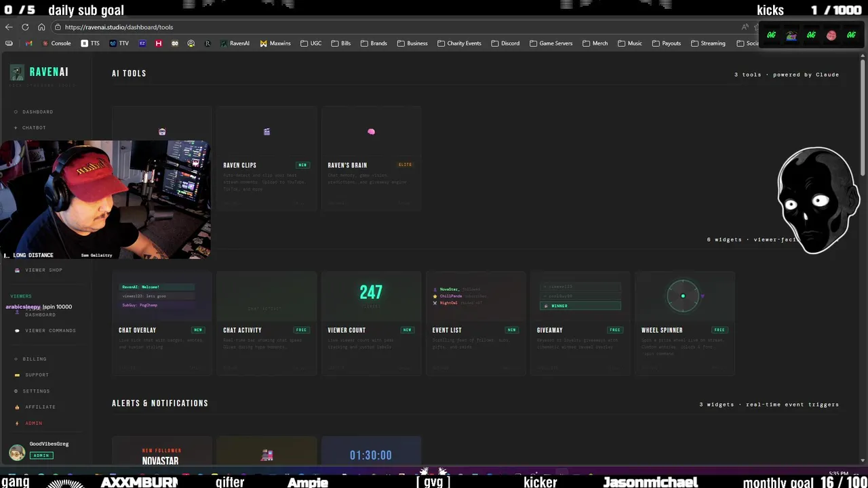Expand the Streaming bookmark folder
This screenshot has width=868, height=488.
(707, 43)
